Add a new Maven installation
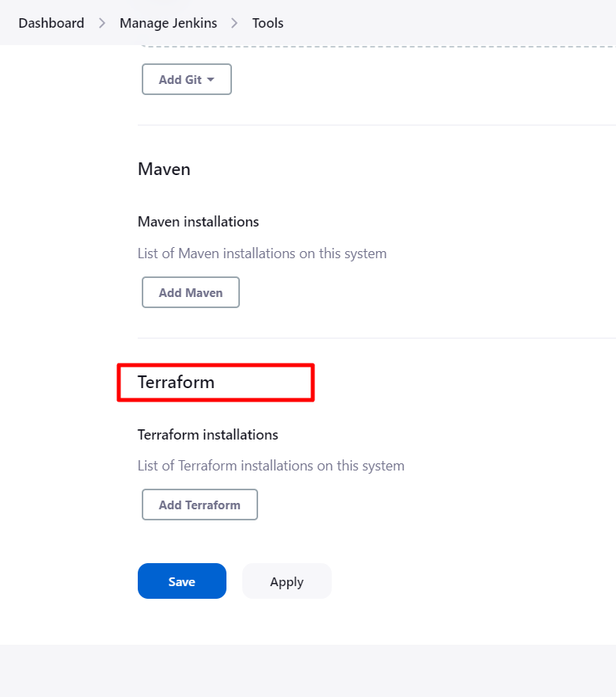Viewport: 616px width, 697px height. point(191,292)
